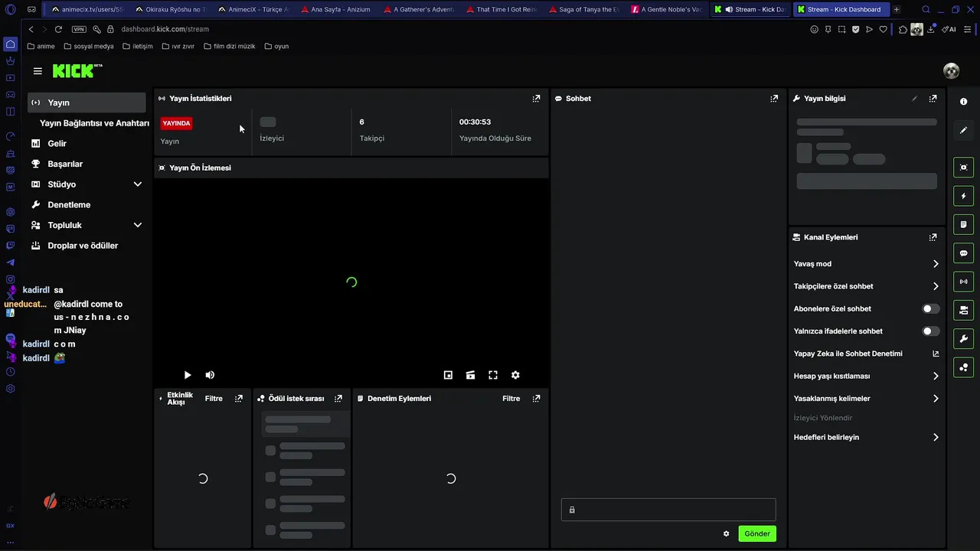Toggle stream statistics widget in right toolbar
This screenshot has height=551, width=980.
click(963, 282)
